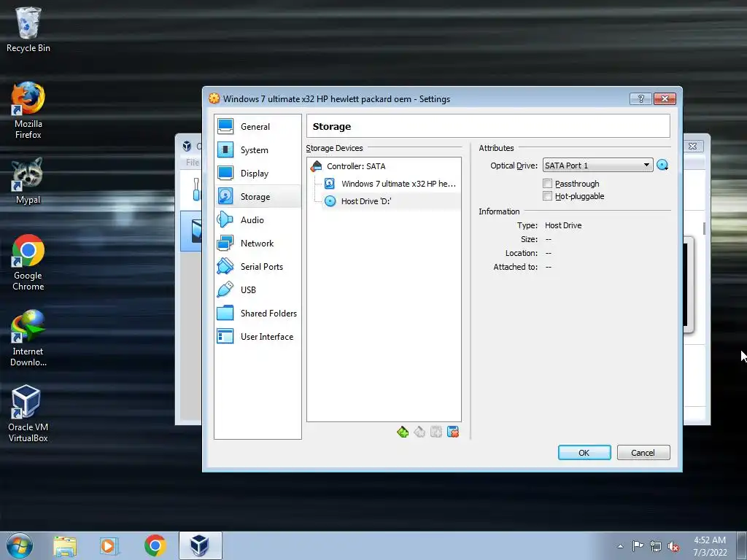
Task: Open the Recycle Bin desktop icon
Action: pos(28,29)
